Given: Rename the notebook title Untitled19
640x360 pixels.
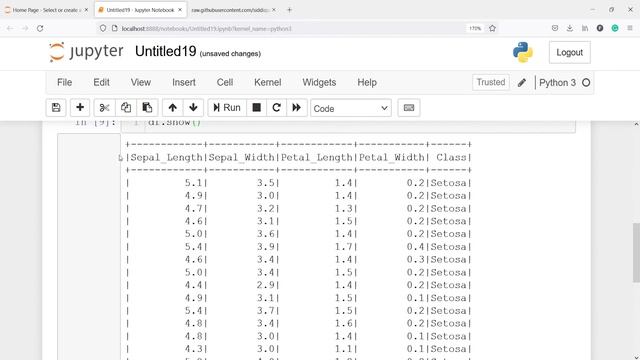Looking at the screenshot, I should pyautogui.click(x=166, y=51).
